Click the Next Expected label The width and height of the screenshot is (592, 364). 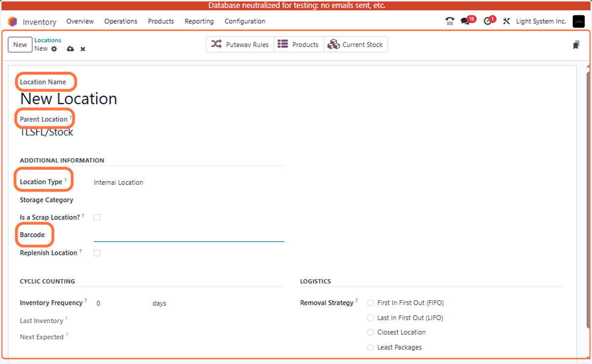click(42, 337)
